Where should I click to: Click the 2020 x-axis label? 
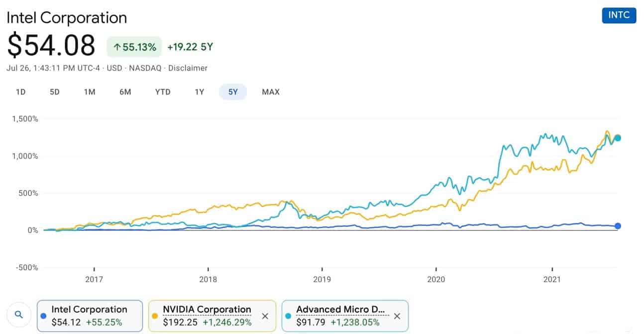pos(436,279)
